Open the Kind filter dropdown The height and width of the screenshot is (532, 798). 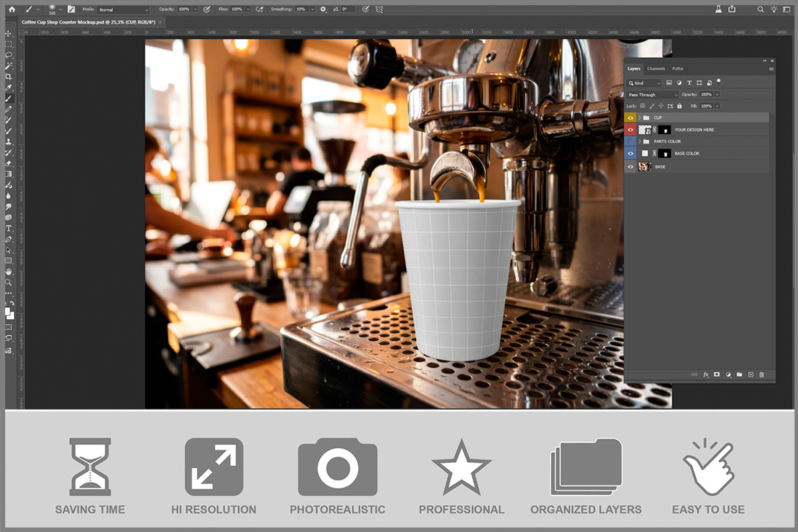coord(644,83)
